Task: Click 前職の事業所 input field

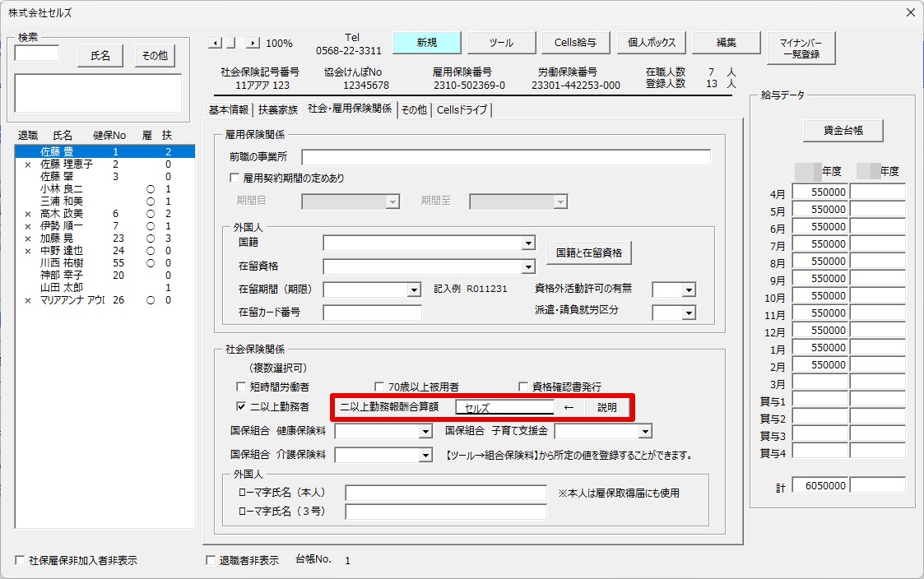Action: tap(506, 157)
